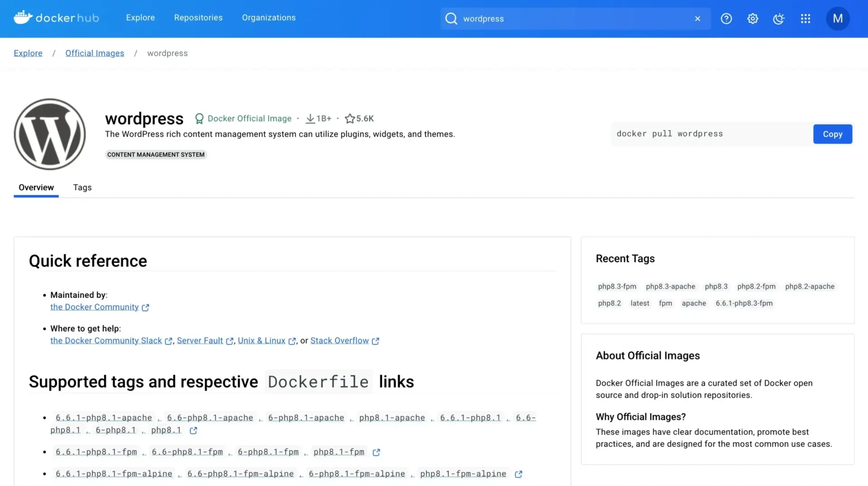
Task: Open the Stack Overflow help link
Action: pos(340,341)
